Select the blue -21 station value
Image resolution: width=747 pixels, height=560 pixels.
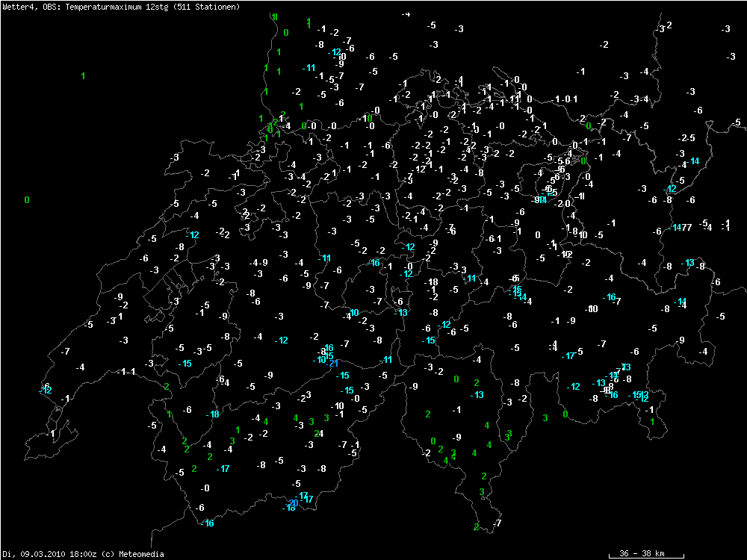[333, 364]
